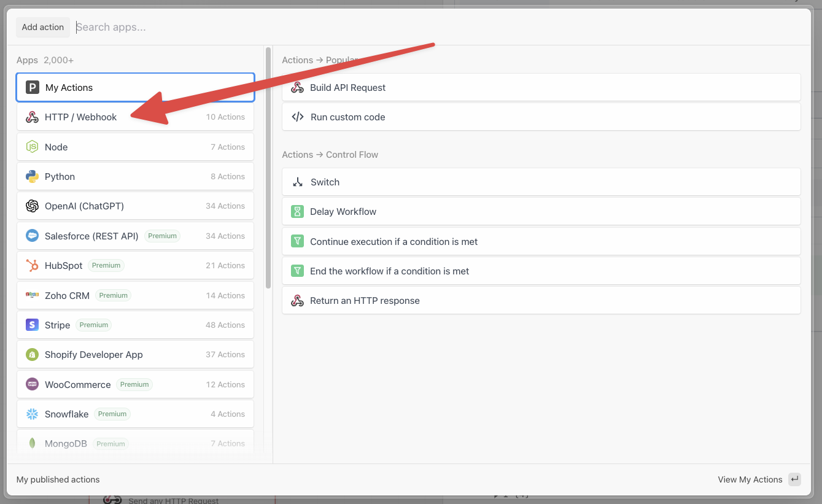822x504 pixels.
Task: Select the MongoDB app row
Action: point(135,443)
